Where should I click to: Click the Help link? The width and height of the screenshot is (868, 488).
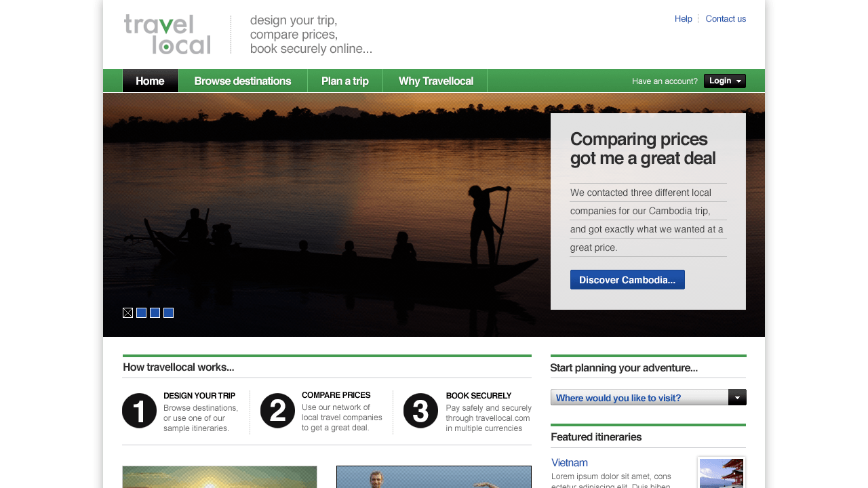coord(683,19)
